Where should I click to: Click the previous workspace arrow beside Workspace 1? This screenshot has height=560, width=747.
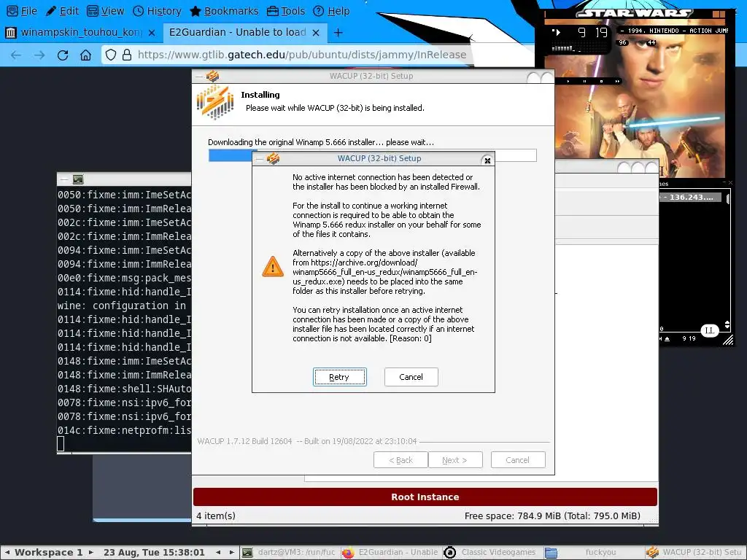click(7, 553)
